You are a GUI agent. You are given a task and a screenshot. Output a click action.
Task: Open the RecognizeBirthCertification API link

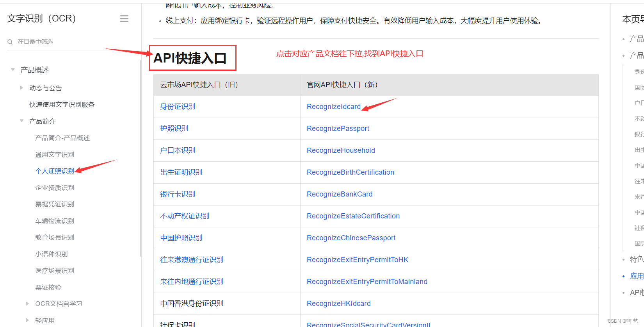point(350,172)
